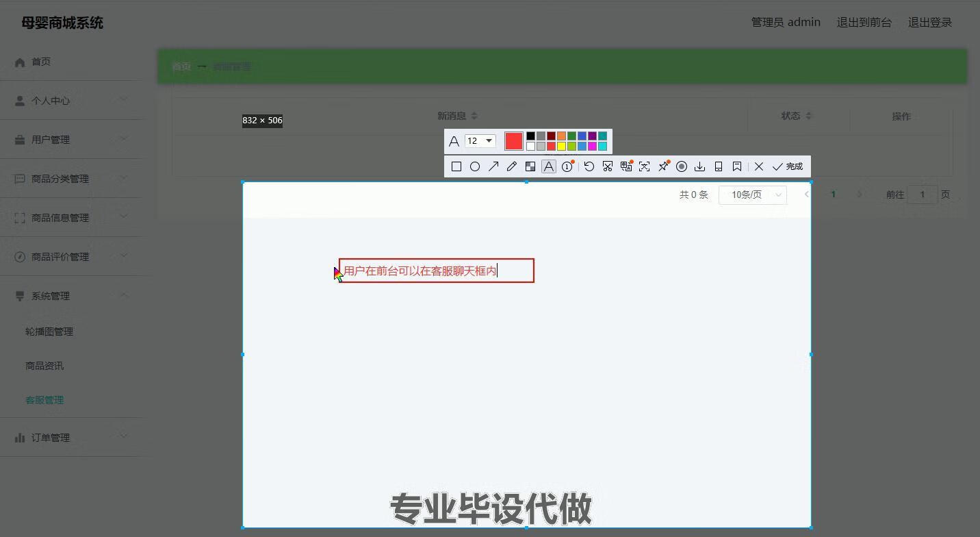Open 商品资讯 submenu item

[44, 366]
